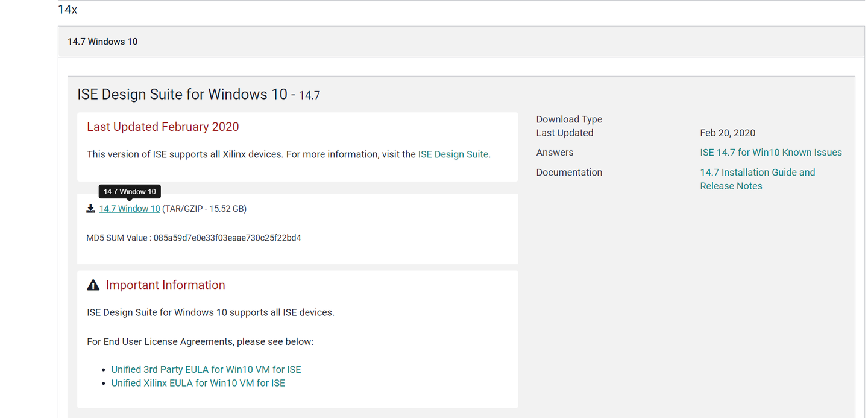Open ISE 14.7 for Win10 Known Issues

771,153
